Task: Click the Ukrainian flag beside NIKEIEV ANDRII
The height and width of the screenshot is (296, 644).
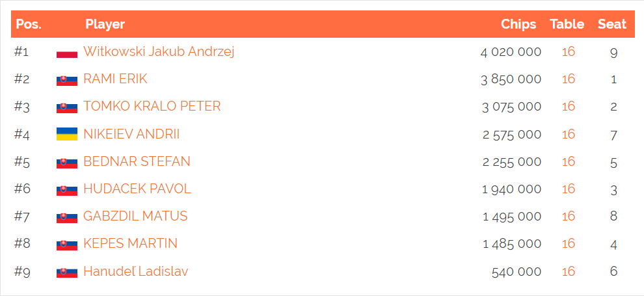Action: [x=67, y=134]
